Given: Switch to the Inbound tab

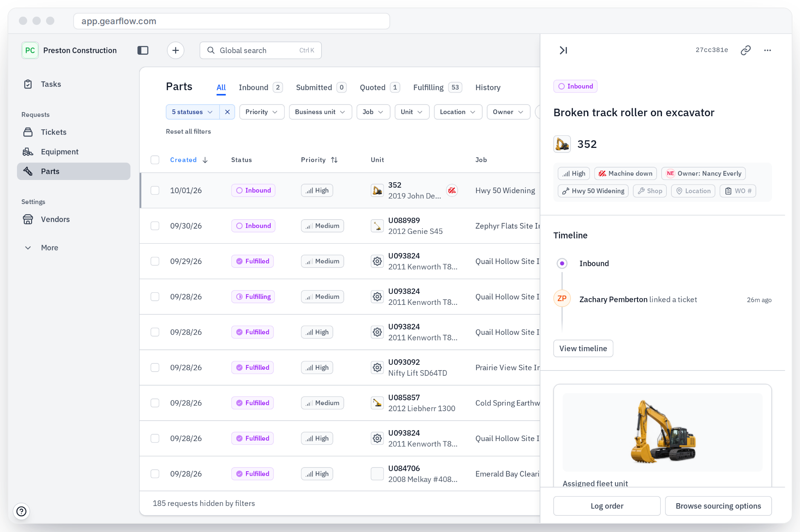Looking at the screenshot, I should 260,88.
